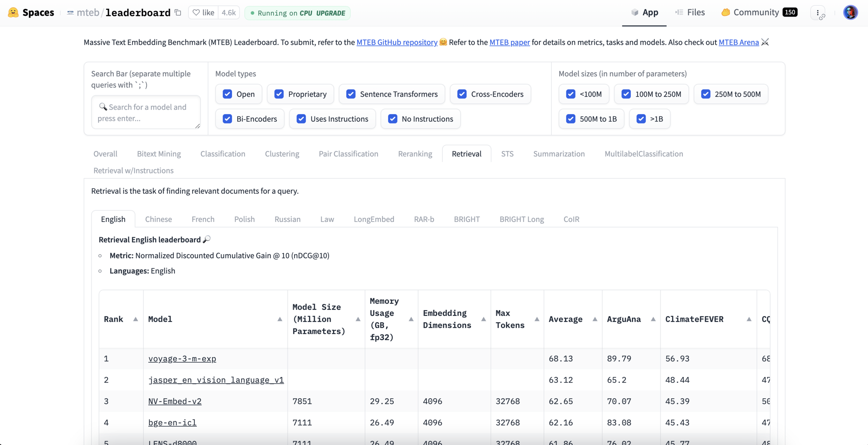The image size is (868, 445).
Task: Open the three-dot options menu
Action: click(x=818, y=13)
